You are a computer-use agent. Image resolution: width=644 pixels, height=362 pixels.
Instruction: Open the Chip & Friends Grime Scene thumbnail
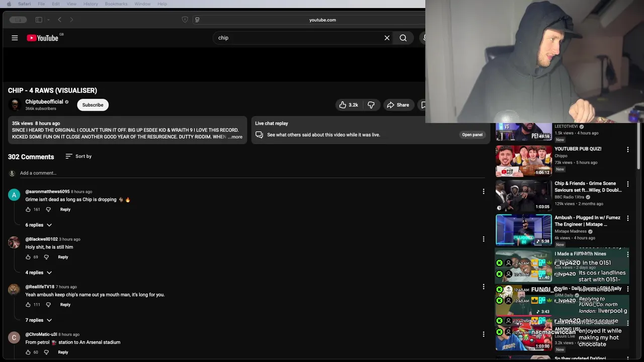[x=524, y=196]
